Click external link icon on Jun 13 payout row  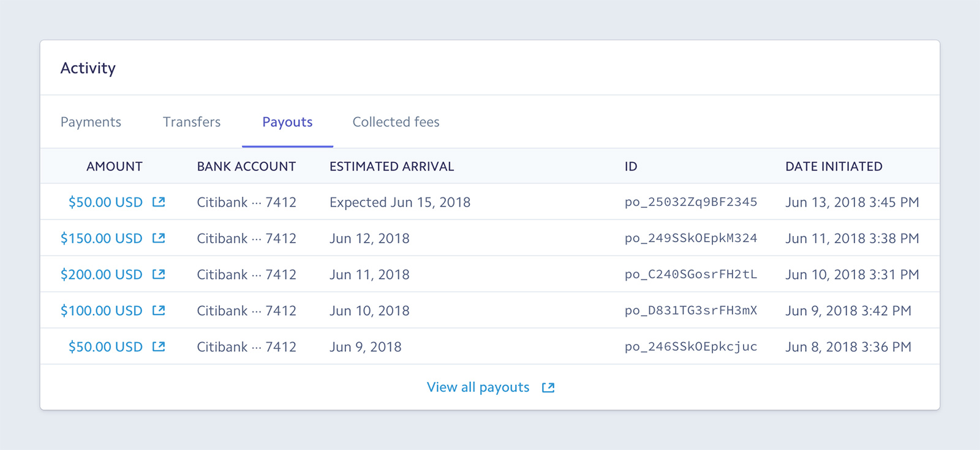pos(159,202)
